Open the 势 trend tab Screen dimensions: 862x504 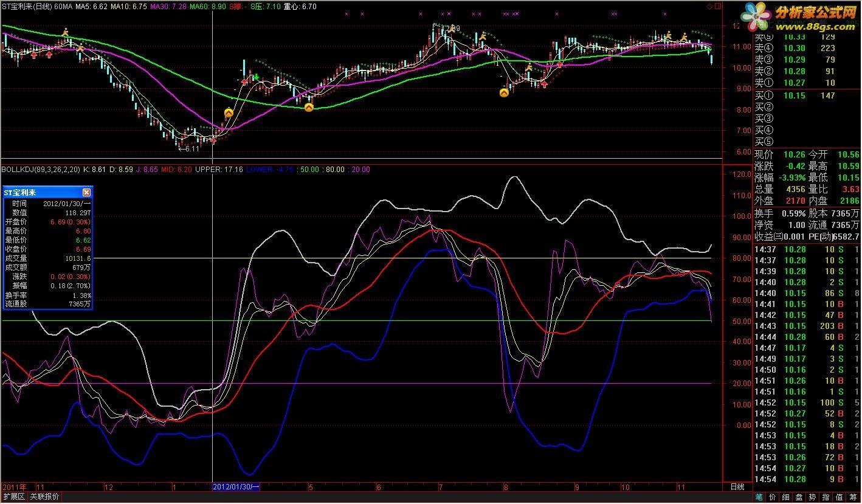click(x=813, y=497)
